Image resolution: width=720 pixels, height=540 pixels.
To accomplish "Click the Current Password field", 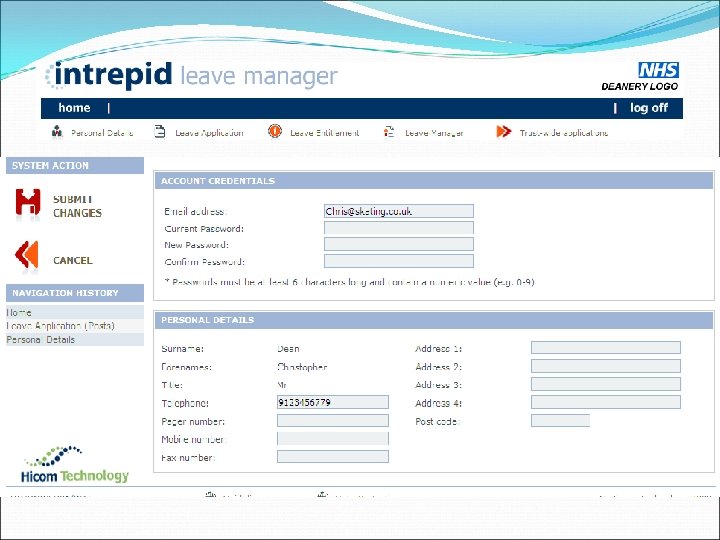I will [399, 228].
